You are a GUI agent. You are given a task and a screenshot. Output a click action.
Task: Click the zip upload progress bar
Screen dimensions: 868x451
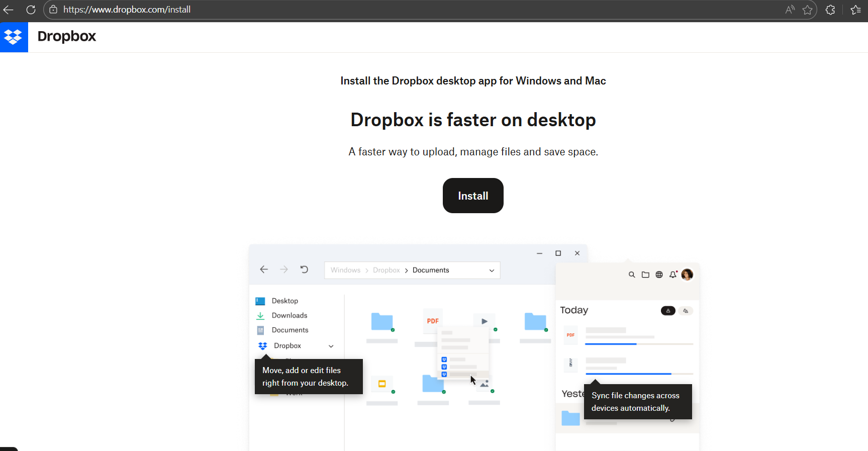point(639,374)
